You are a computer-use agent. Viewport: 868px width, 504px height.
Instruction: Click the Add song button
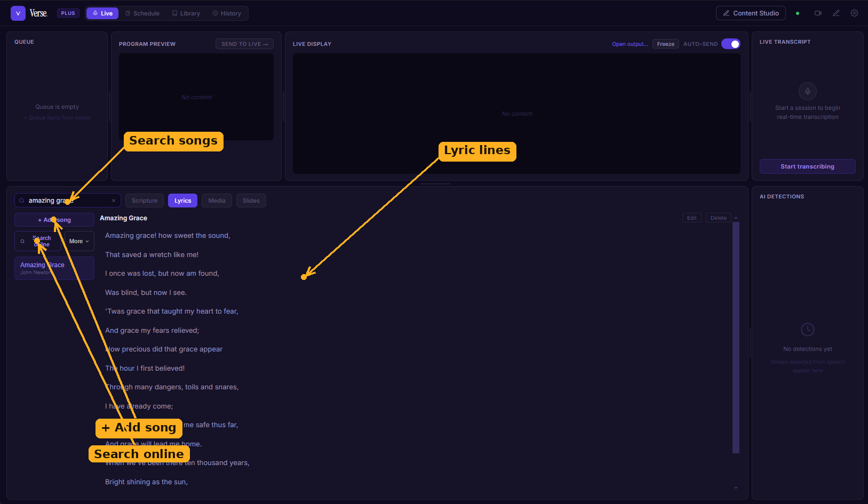54,220
